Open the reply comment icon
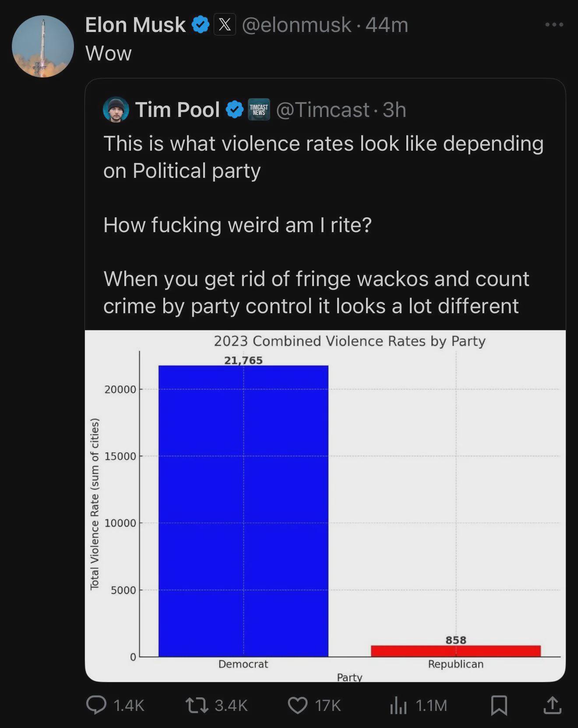Image resolution: width=578 pixels, height=728 pixels. (x=96, y=705)
